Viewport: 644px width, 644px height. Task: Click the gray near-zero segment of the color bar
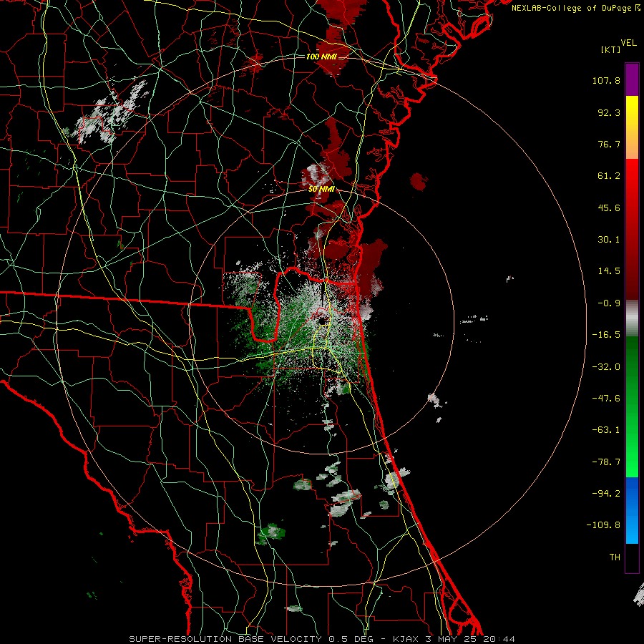632,318
